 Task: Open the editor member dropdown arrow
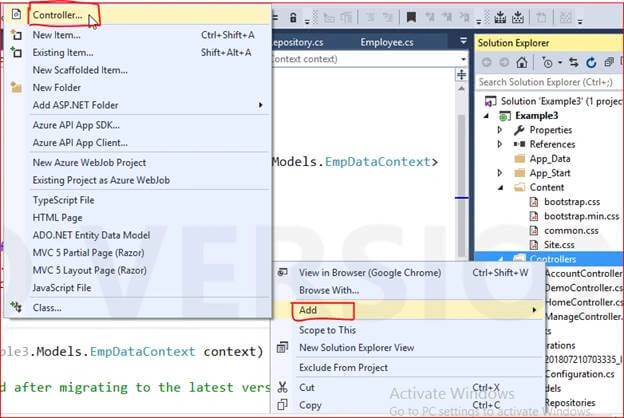pos(463,59)
